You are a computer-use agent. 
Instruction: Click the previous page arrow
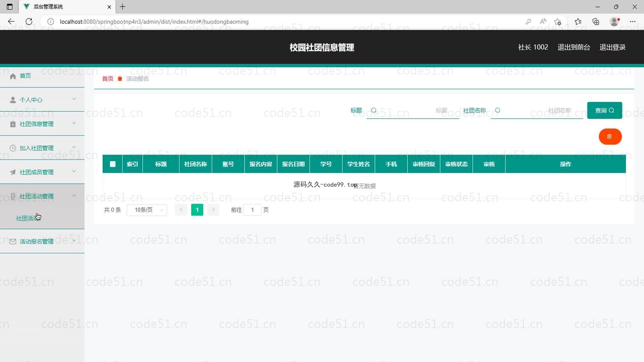(181, 210)
